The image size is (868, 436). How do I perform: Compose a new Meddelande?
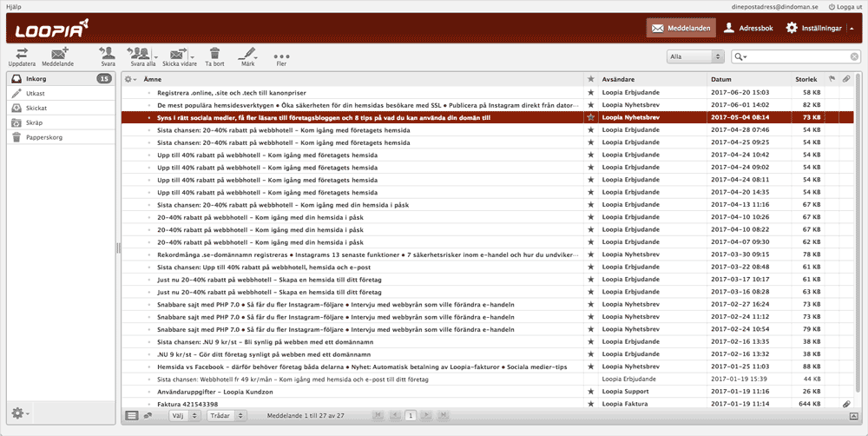click(x=58, y=56)
